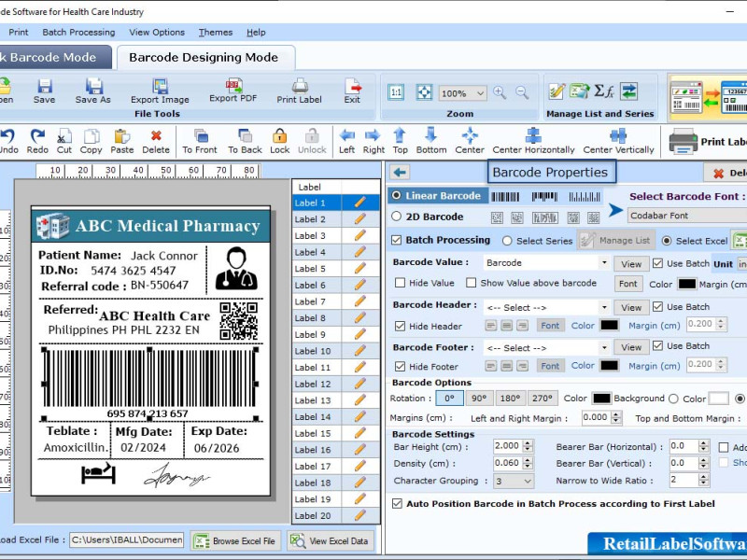Click the edit pencil for Label 5

point(360,269)
